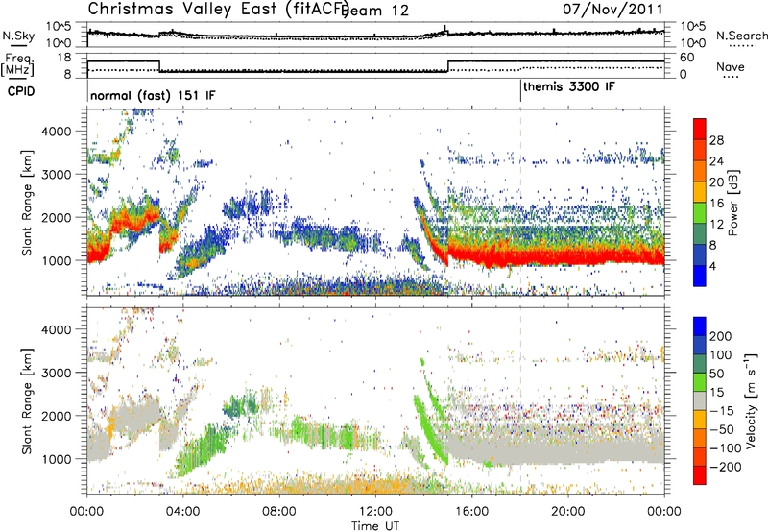768x532 pixels.
Task: Click the '04:00' time tick label
Action: (x=183, y=512)
